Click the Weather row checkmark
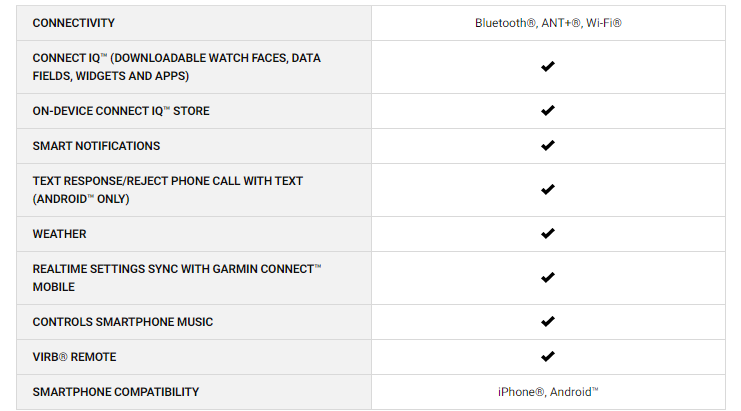741x411 pixels. coord(547,234)
